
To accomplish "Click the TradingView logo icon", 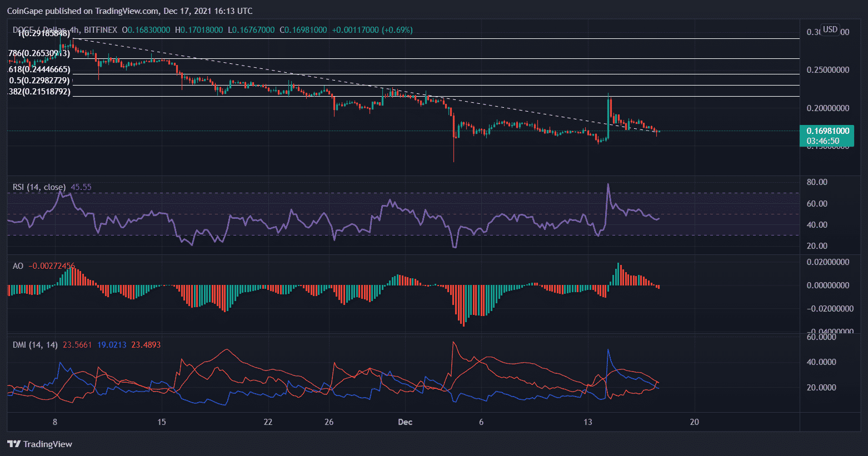I will tap(14, 444).
